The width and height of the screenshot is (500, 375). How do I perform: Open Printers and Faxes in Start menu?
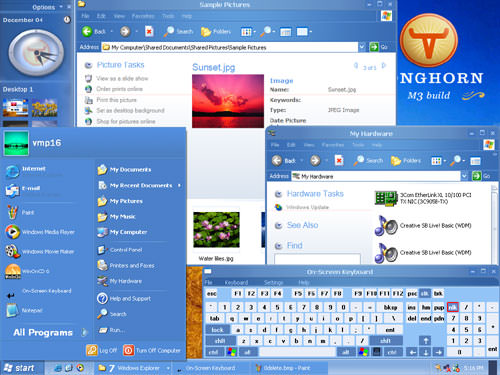[126, 266]
